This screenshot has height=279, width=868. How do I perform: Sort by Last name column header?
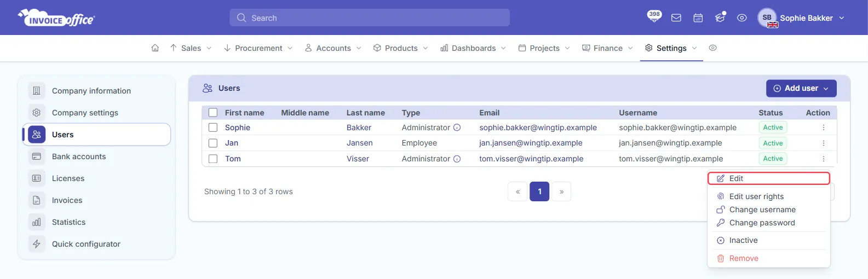click(366, 113)
